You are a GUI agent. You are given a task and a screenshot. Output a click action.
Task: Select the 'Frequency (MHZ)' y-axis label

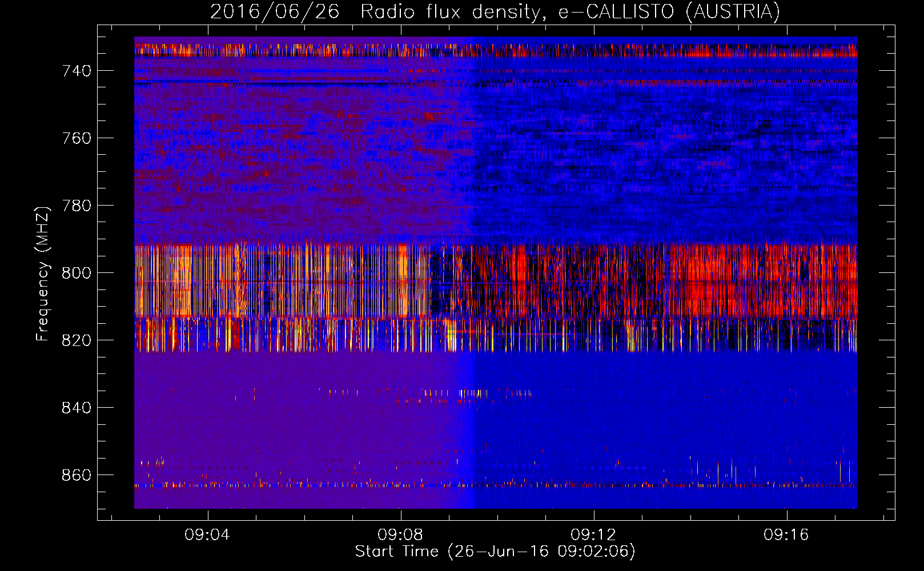click(43, 274)
